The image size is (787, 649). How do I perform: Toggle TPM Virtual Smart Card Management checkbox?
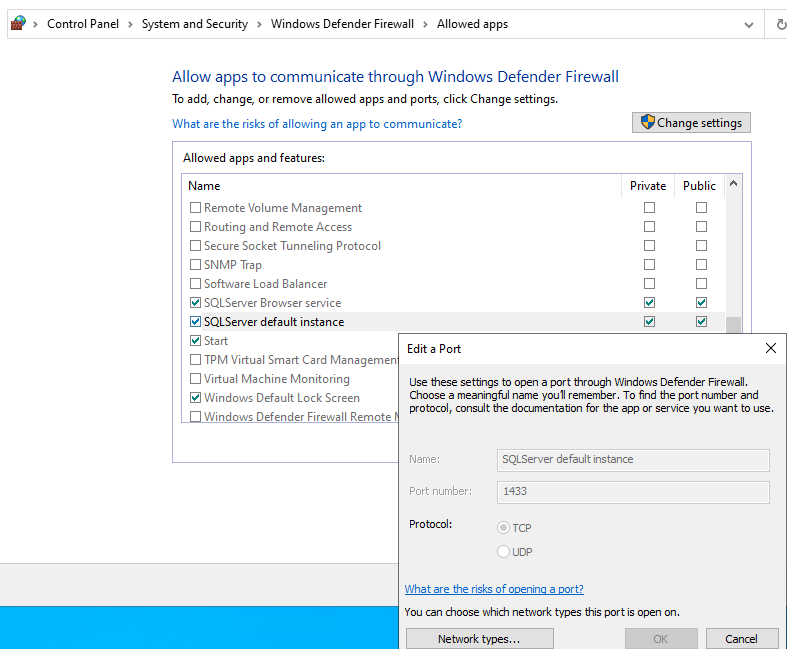[195, 359]
